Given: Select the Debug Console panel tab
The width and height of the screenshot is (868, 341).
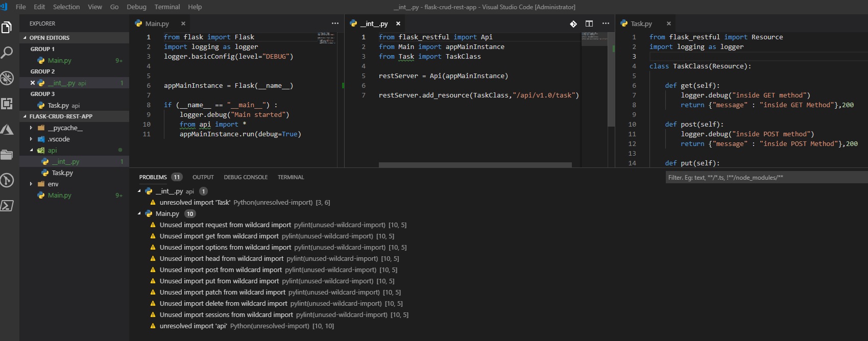Looking at the screenshot, I should [246, 177].
